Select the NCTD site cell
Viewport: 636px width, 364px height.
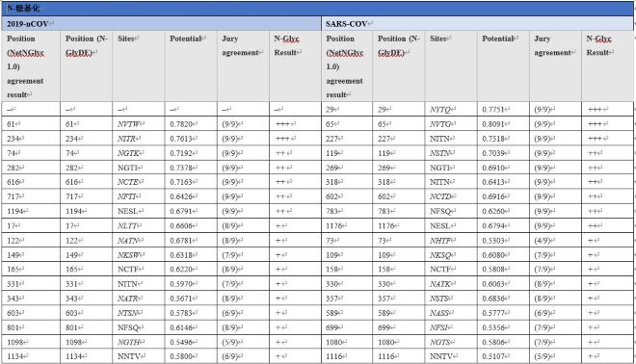(451, 196)
